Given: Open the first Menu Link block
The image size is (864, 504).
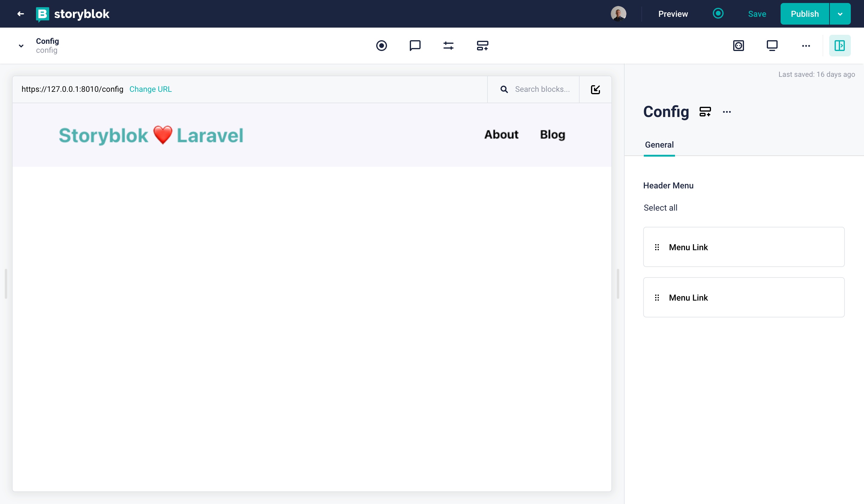Looking at the screenshot, I should tap(744, 247).
